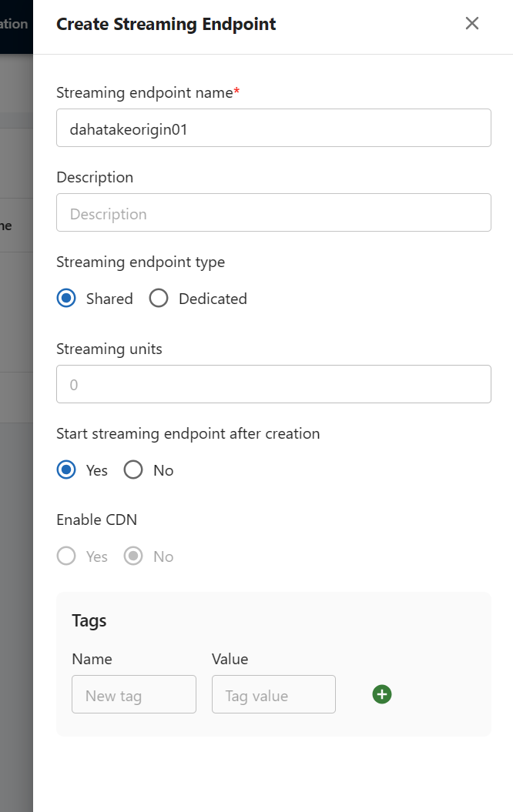Select the Shared endpoint type

pyautogui.click(x=67, y=299)
